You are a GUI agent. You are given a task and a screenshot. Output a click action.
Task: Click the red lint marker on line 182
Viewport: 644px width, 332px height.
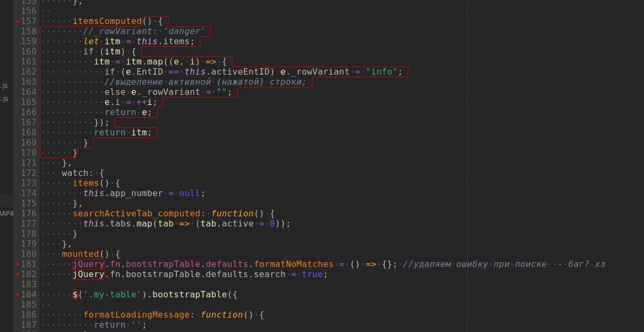pos(18,274)
